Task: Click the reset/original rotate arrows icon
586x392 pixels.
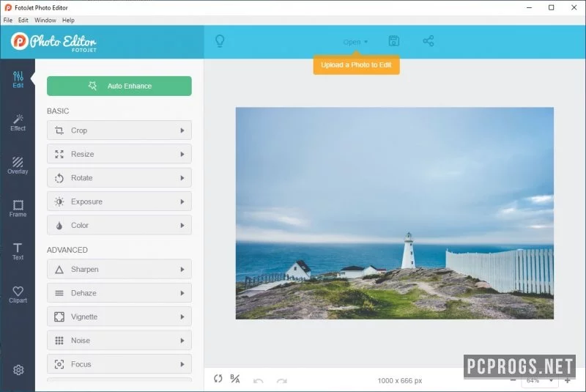Action: tap(218, 379)
